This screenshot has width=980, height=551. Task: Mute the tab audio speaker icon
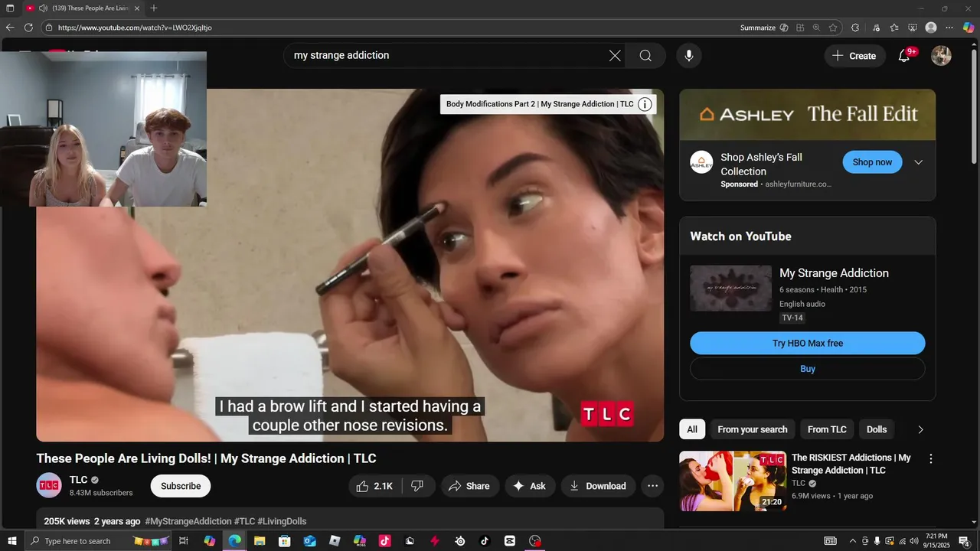click(43, 8)
